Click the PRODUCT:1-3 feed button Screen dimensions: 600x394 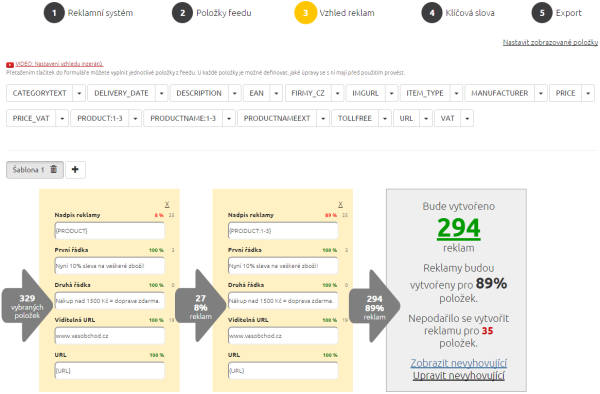100,118
